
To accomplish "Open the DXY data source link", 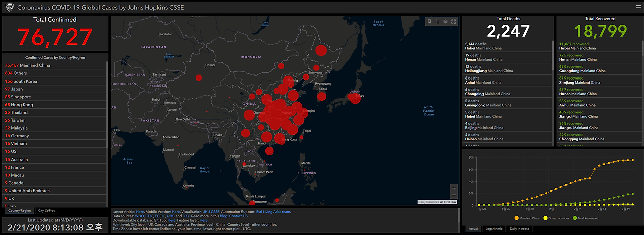I will click(186, 216).
